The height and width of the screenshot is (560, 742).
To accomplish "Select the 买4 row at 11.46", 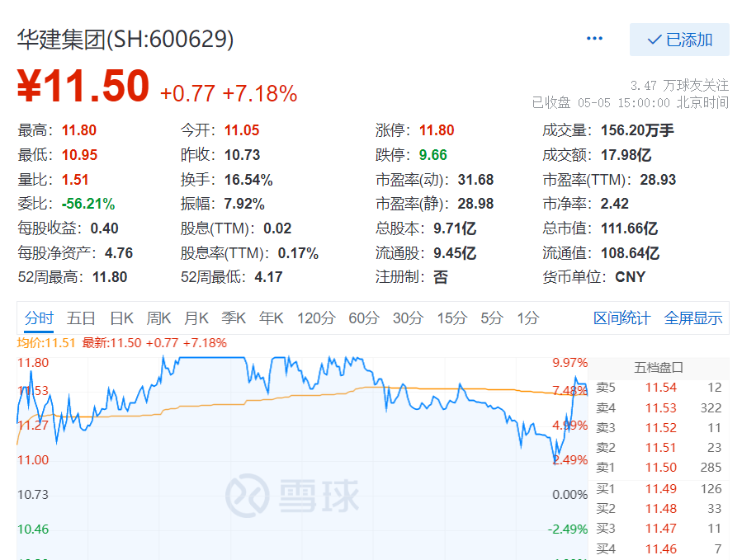I will [659, 548].
